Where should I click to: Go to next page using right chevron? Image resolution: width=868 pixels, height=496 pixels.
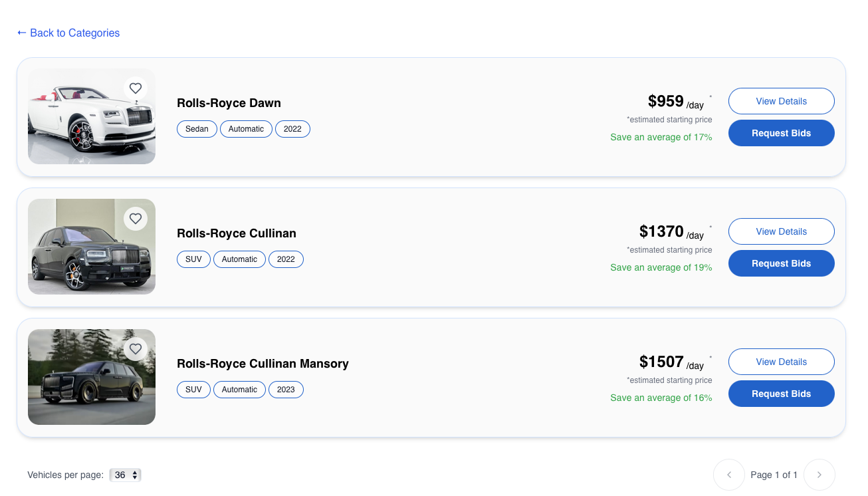coord(819,475)
